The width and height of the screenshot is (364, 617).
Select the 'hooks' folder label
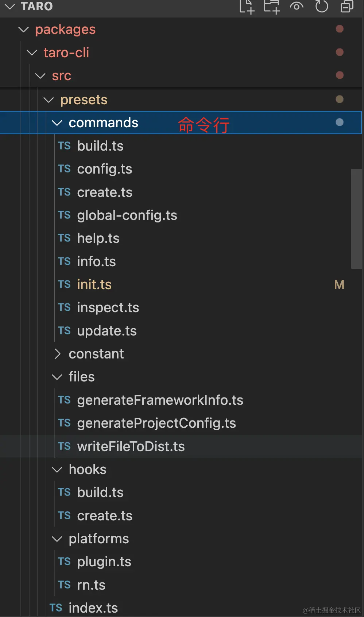tap(88, 470)
